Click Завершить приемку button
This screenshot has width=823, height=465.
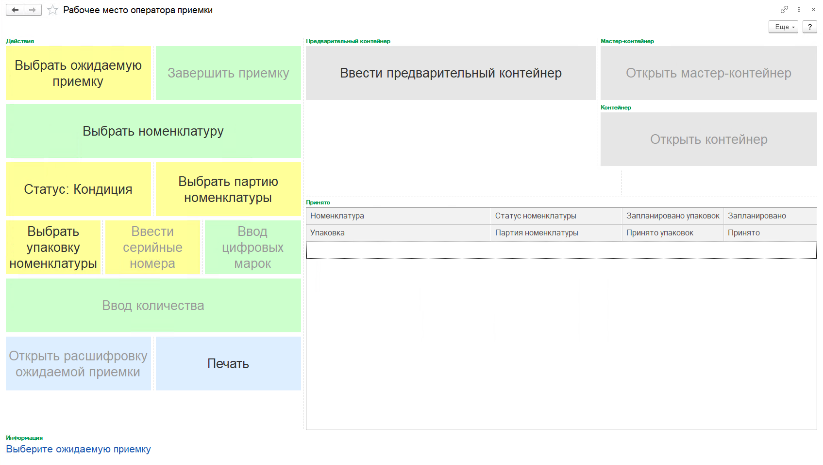click(x=228, y=73)
